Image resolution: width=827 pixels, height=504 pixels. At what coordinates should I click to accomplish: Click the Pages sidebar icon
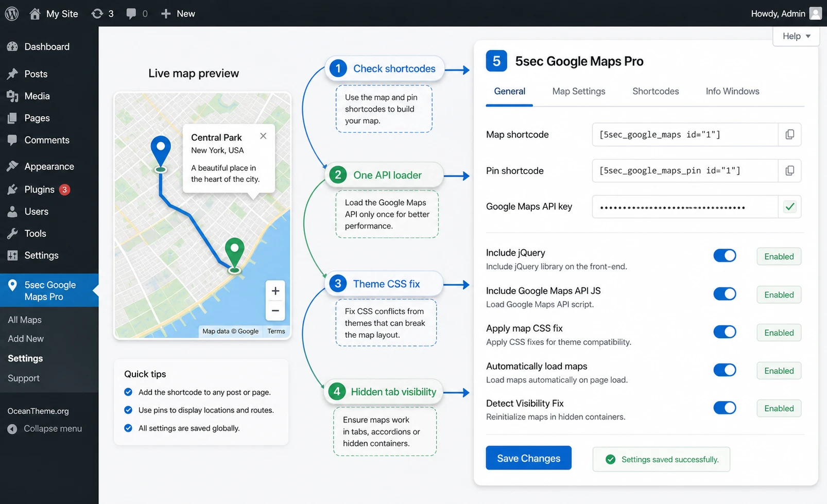12,118
